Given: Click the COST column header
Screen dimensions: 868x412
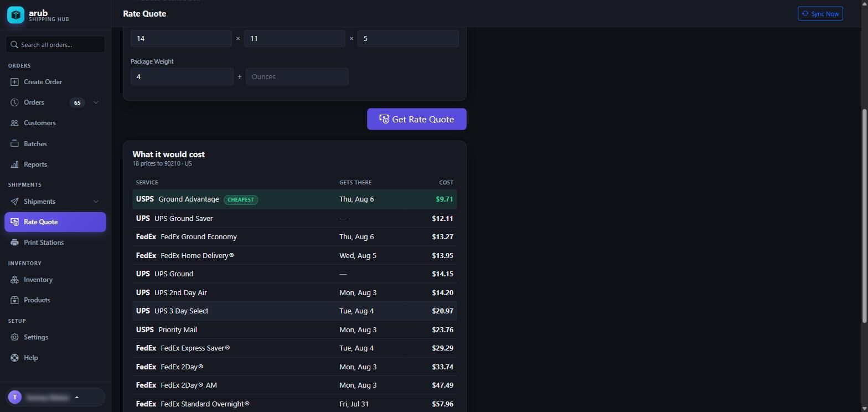Looking at the screenshot, I should click(x=446, y=182).
